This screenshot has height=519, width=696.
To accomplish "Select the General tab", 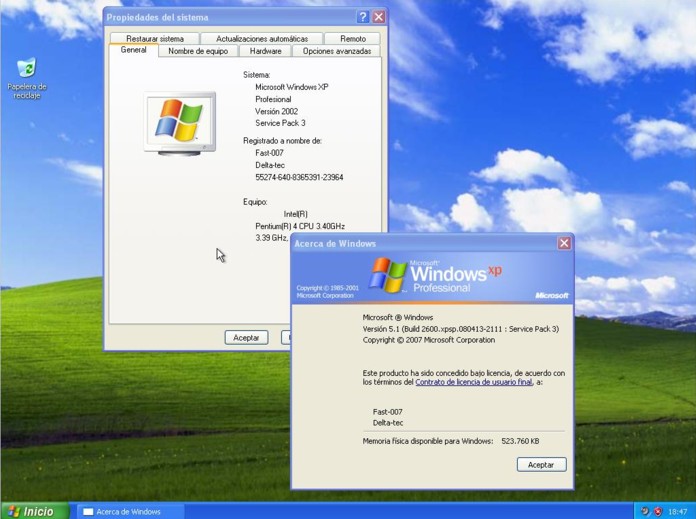I will (133, 50).
